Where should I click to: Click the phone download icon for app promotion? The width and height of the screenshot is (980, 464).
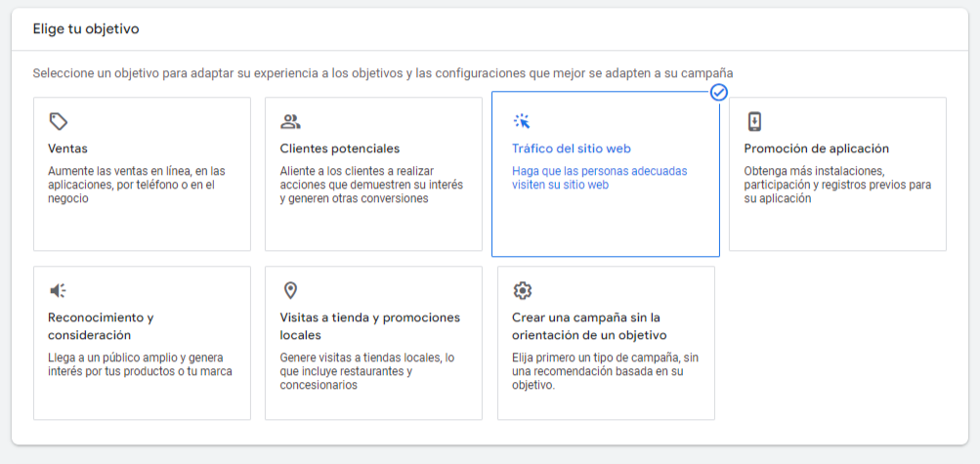click(x=754, y=121)
